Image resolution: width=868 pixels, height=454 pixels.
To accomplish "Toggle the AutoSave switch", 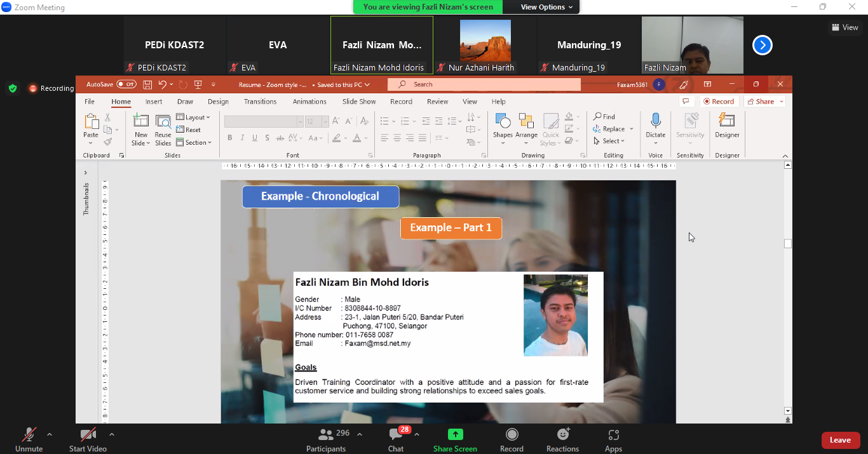I will click(126, 84).
